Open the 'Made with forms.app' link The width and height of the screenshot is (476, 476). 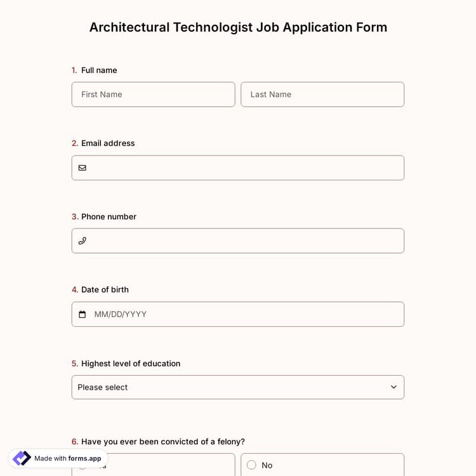(67, 458)
